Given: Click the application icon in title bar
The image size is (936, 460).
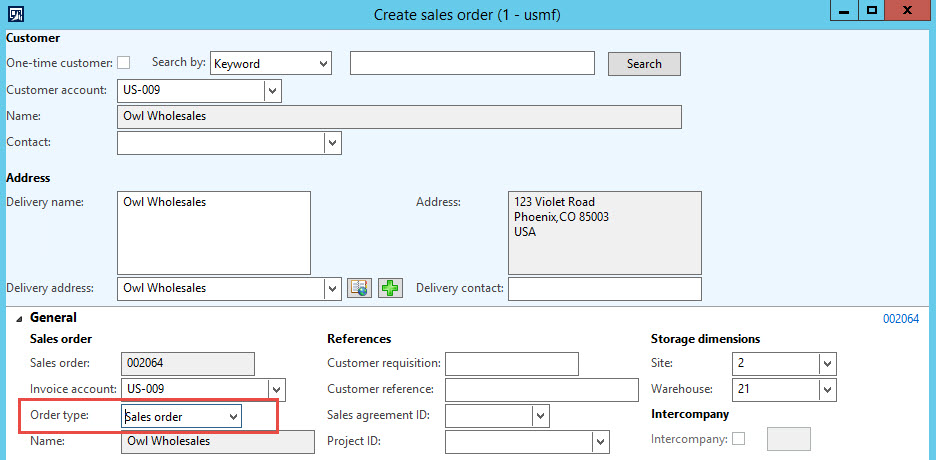Looking at the screenshot, I should (17, 14).
